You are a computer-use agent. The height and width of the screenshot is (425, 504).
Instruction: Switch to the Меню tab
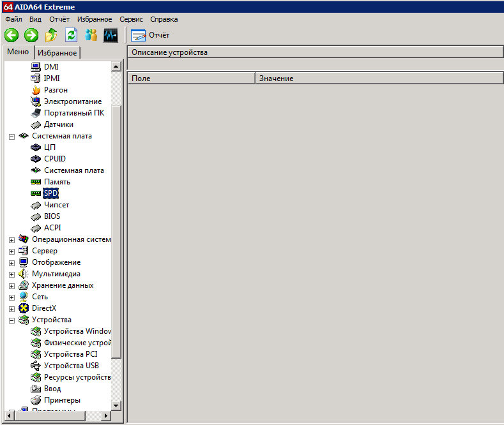tap(18, 52)
